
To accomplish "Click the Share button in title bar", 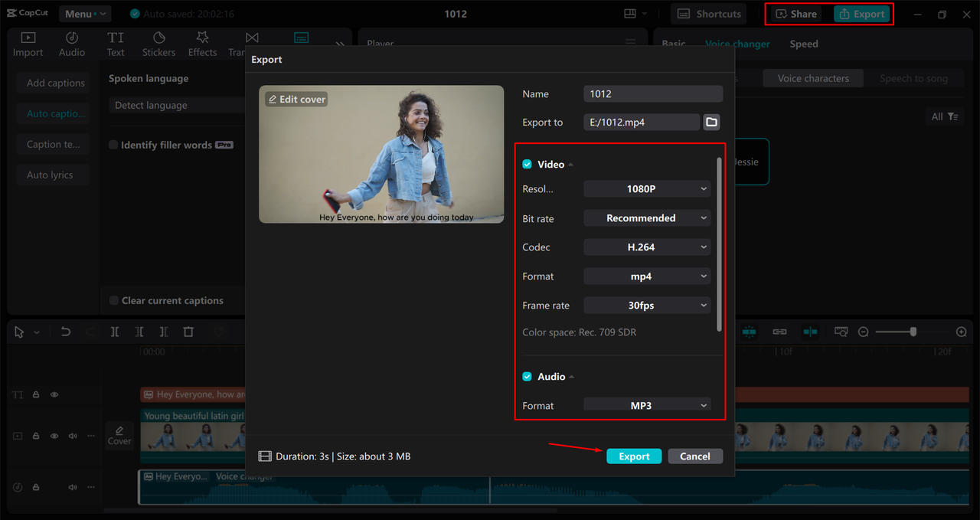I will click(797, 14).
